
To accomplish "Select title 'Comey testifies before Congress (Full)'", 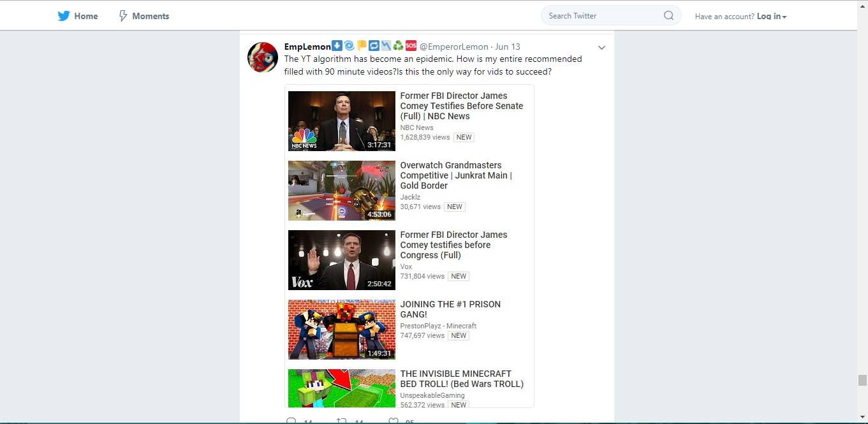I will [x=454, y=245].
